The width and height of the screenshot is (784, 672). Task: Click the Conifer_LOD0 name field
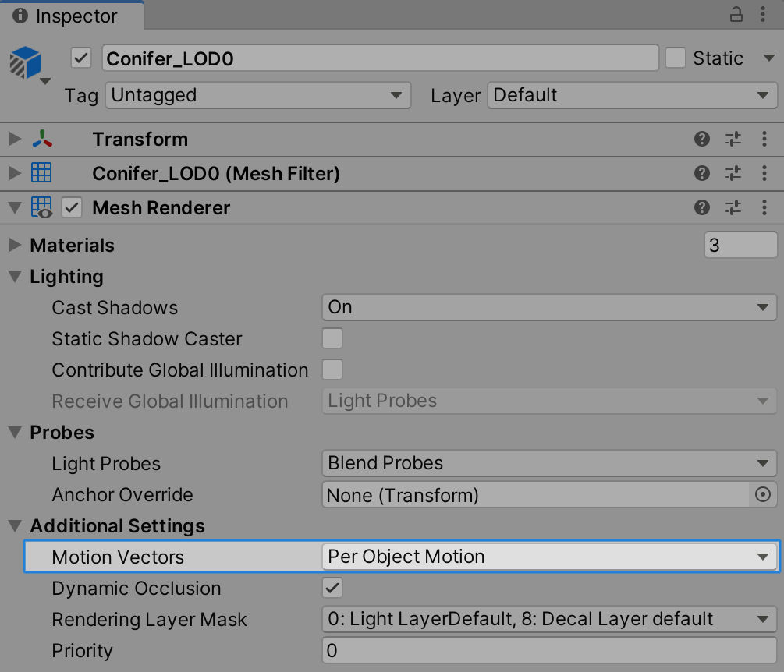pyautogui.click(x=380, y=58)
